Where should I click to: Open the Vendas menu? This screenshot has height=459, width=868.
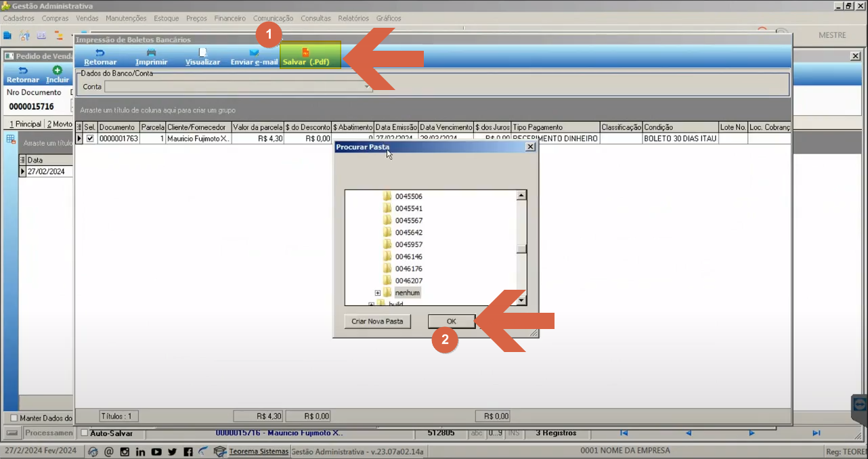(87, 18)
